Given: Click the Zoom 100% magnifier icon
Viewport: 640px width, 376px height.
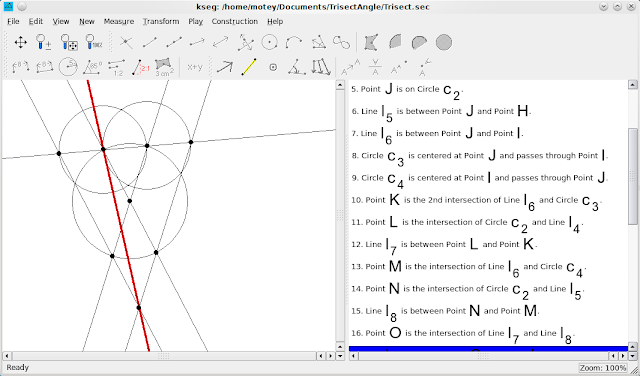Looking at the screenshot, I should [x=94, y=42].
